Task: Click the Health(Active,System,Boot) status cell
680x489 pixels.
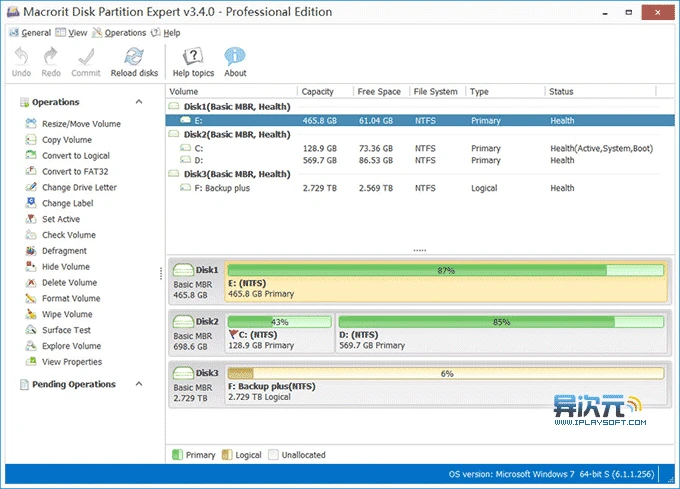Action: tap(602, 148)
